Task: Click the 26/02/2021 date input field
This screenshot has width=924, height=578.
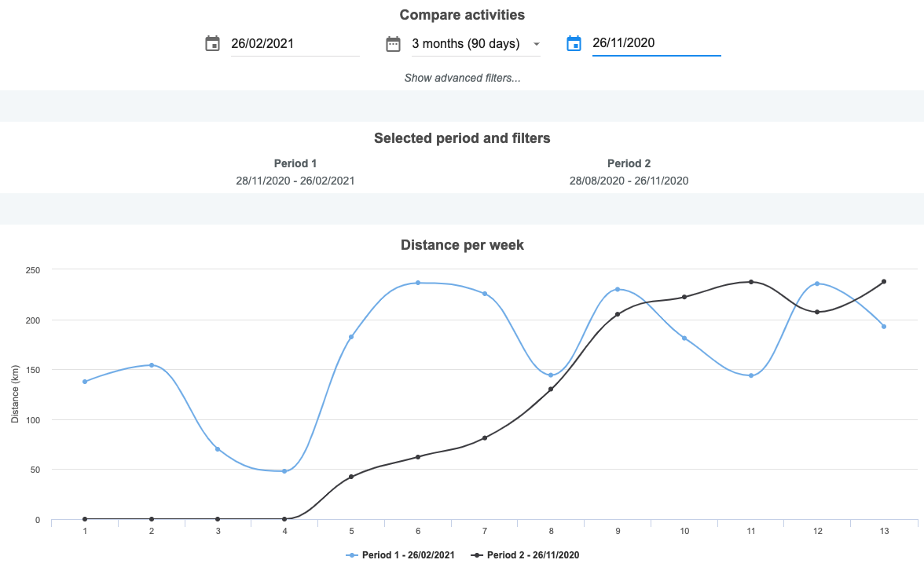Action: pos(294,44)
